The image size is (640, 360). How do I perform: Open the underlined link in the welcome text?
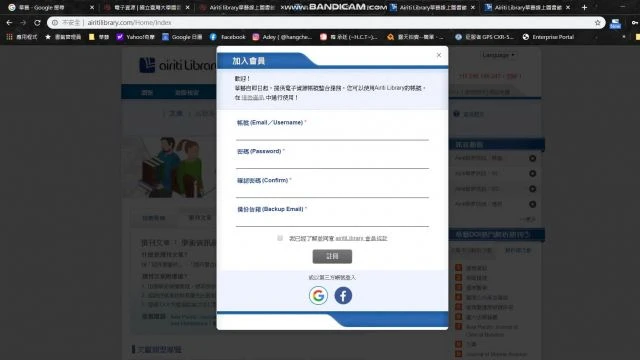[x=252, y=98]
